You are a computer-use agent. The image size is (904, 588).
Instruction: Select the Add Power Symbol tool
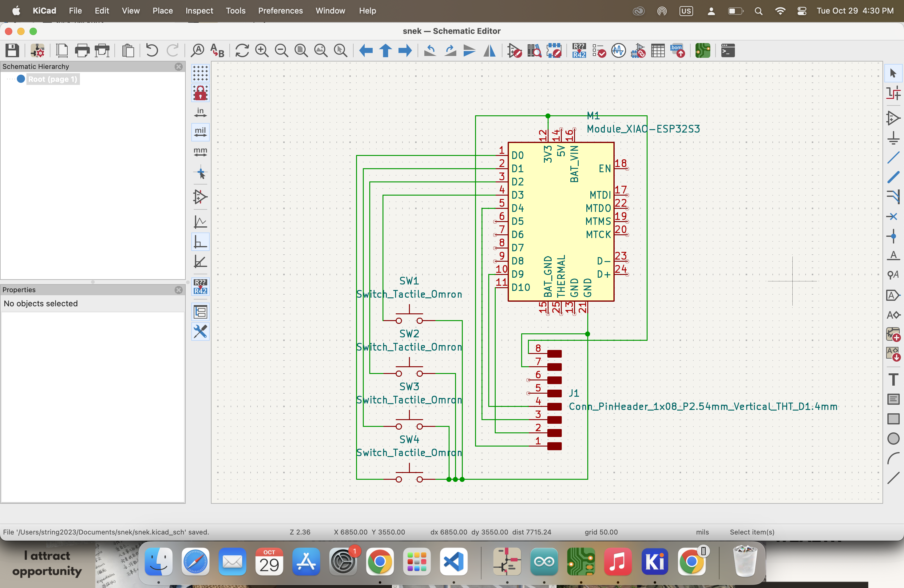[893, 138]
